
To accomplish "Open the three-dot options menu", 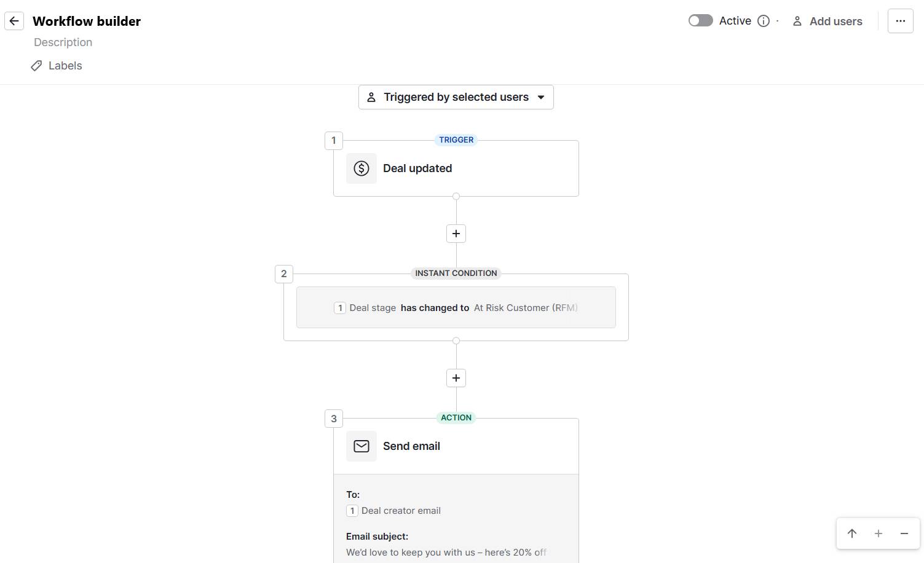I will [900, 21].
